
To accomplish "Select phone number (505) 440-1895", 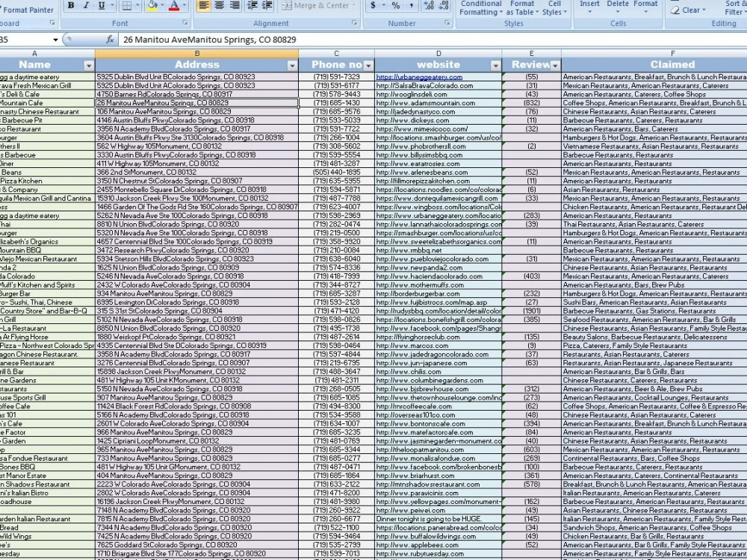I will (x=336, y=172).
